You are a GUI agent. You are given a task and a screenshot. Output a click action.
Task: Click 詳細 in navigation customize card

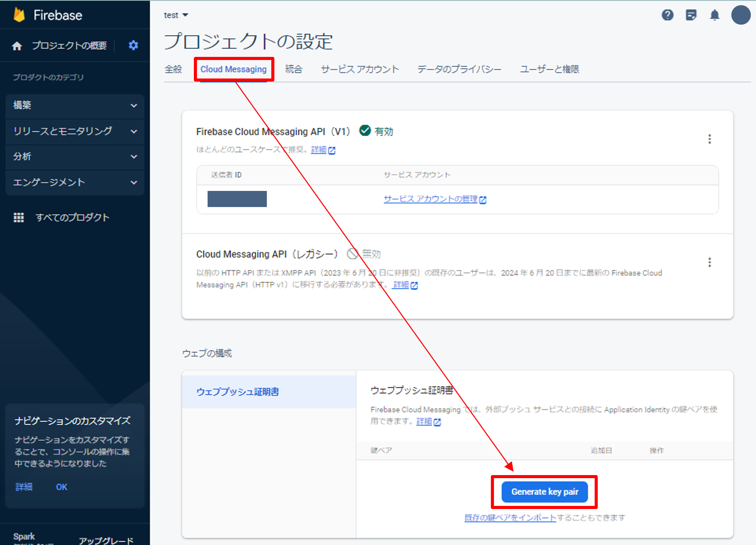(24, 487)
